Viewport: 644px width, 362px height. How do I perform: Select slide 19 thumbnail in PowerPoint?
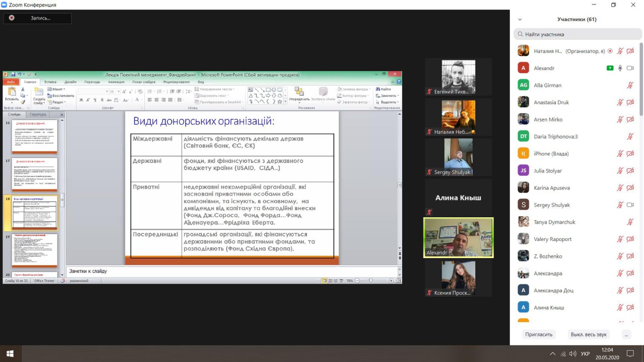tap(35, 251)
